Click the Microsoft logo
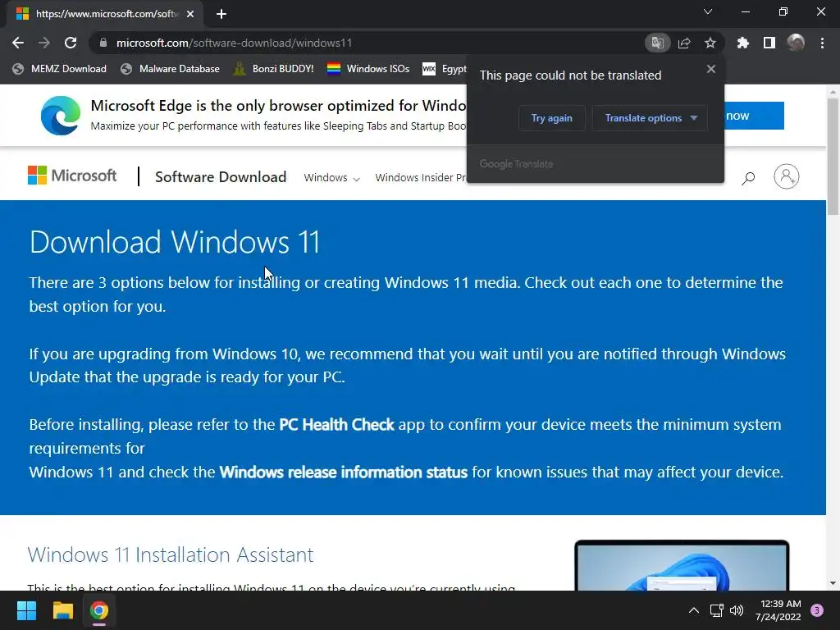 (x=72, y=176)
